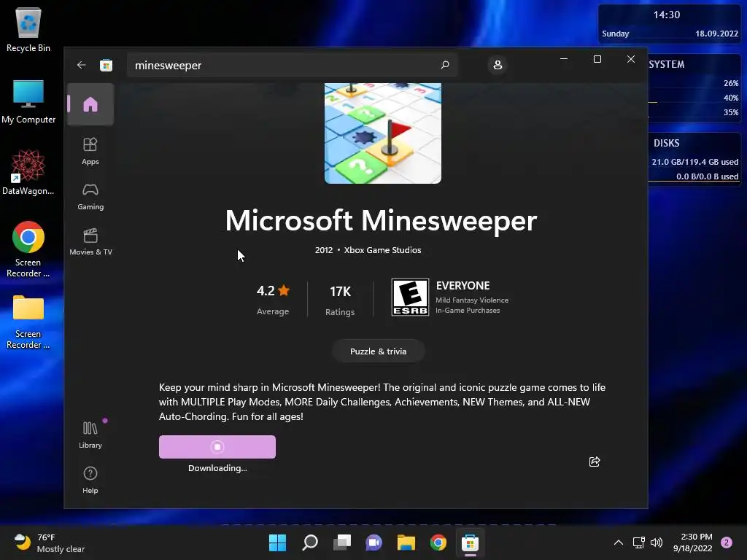The height and width of the screenshot is (560, 747).
Task: Open taskbar Search
Action: coord(309,542)
